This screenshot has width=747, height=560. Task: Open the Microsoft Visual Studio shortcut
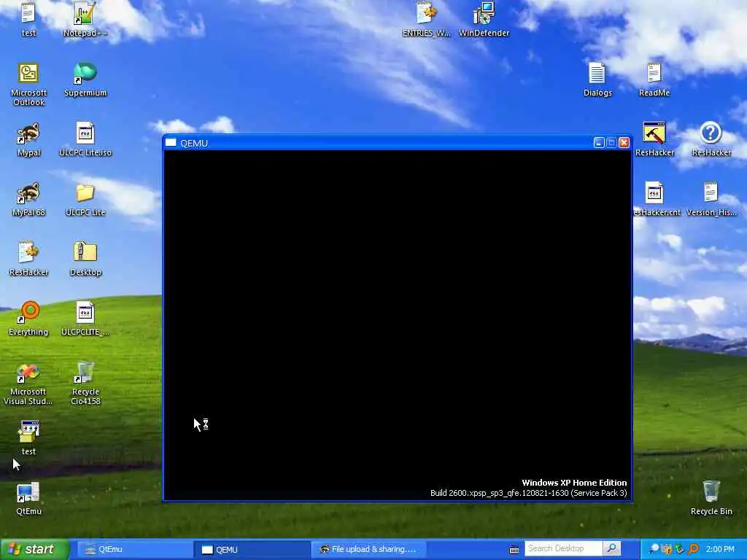tap(28, 384)
